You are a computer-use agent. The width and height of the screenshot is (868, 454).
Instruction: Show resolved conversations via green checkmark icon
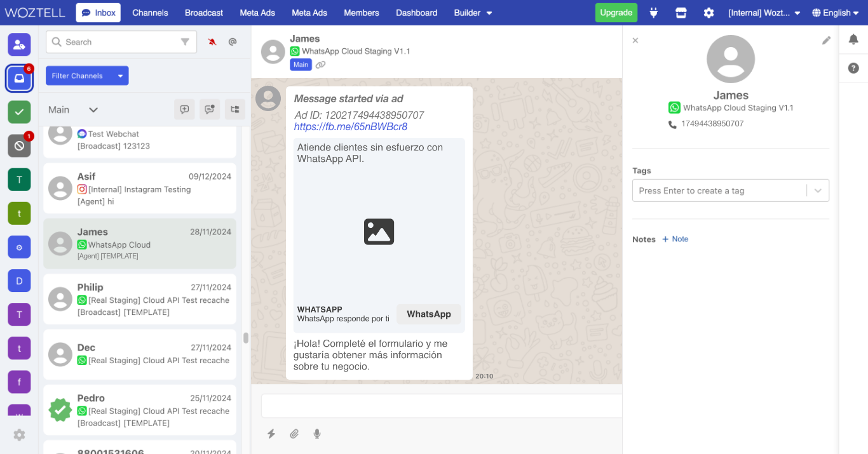coord(19,112)
